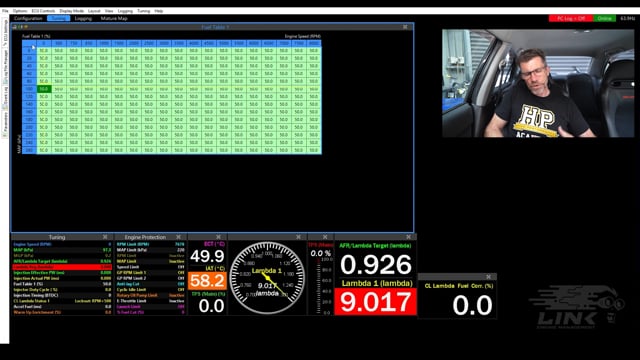Select Injector Duty Cycle row
The height and width of the screenshot is (360, 640).
pyautogui.click(x=62, y=290)
